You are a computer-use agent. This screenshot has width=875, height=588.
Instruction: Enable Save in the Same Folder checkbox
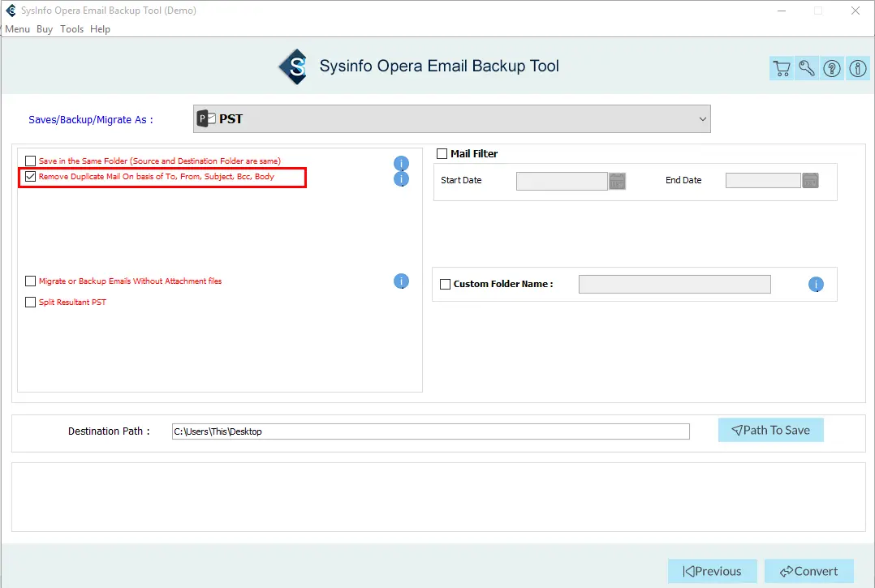(x=31, y=161)
